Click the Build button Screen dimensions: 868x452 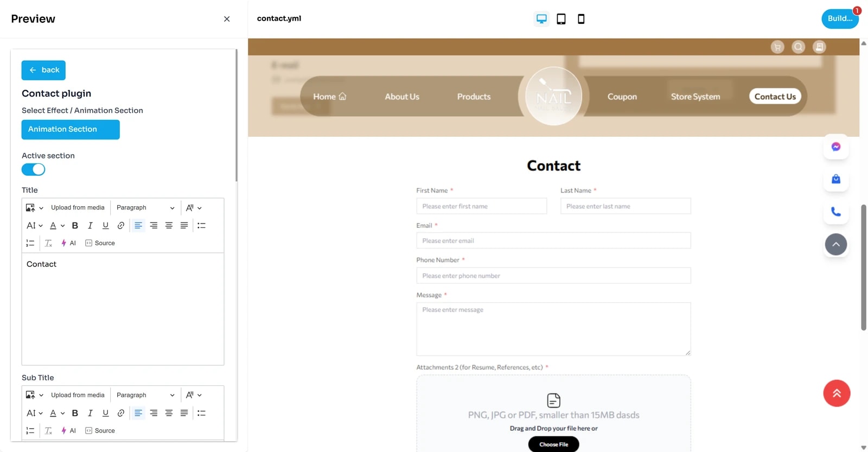(840, 18)
